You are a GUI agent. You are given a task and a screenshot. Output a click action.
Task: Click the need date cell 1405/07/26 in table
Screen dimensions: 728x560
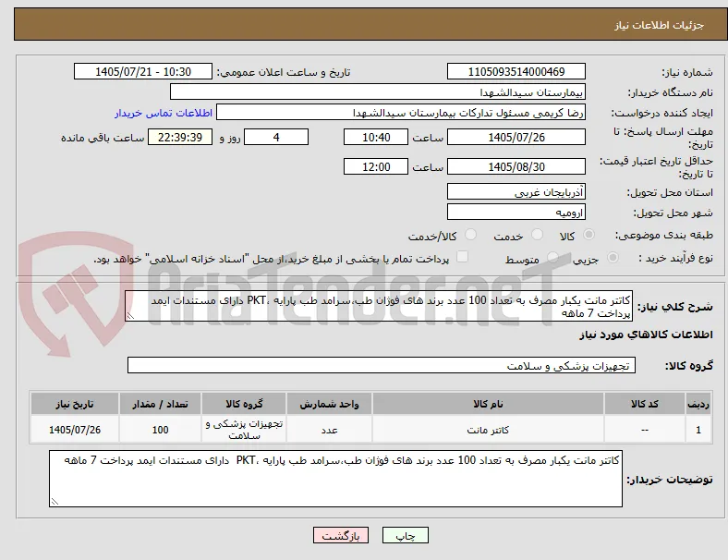[x=75, y=430]
